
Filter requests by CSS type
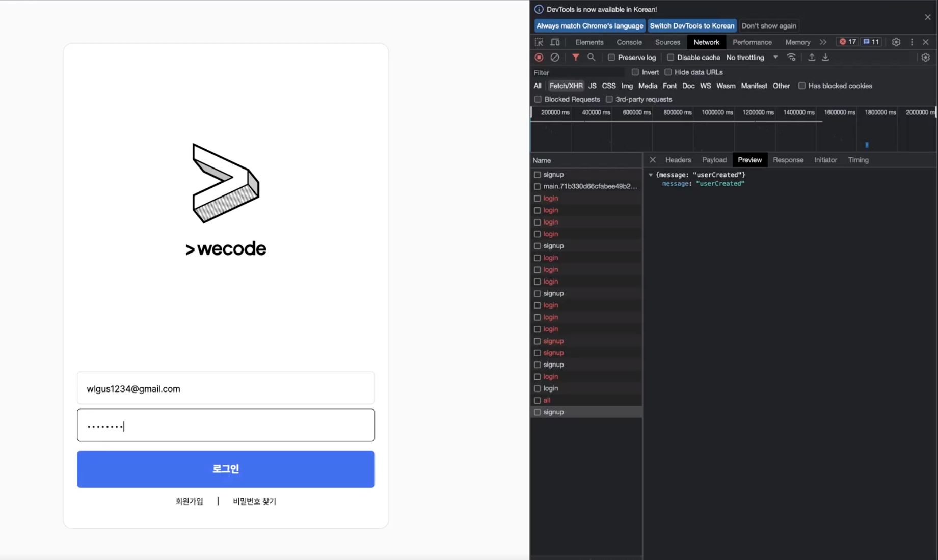click(609, 86)
